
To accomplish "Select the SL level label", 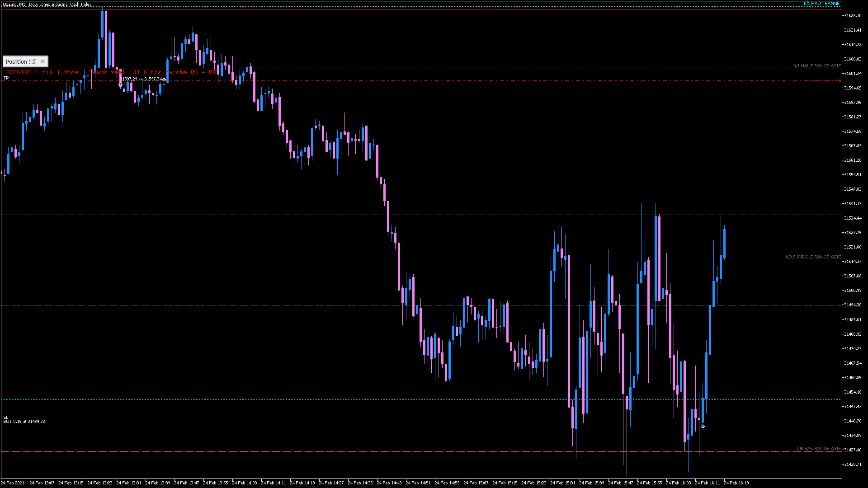I will (5, 417).
